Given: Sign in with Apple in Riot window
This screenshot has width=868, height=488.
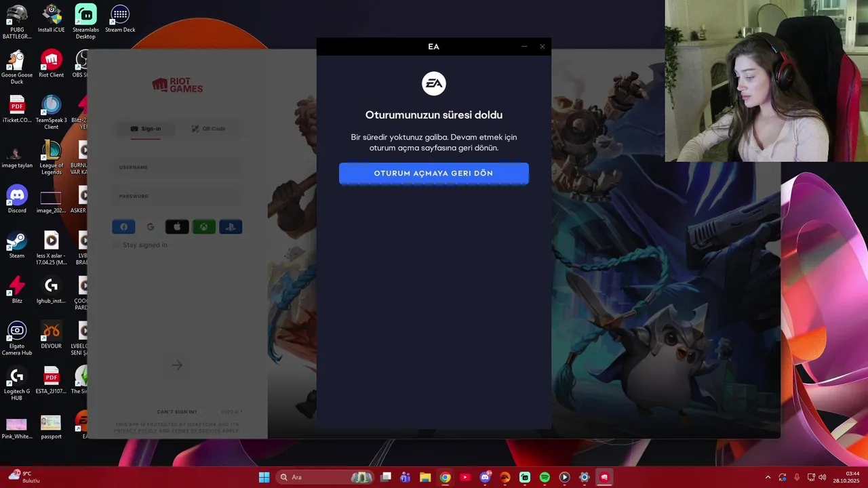Looking at the screenshot, I should point(177,227).
